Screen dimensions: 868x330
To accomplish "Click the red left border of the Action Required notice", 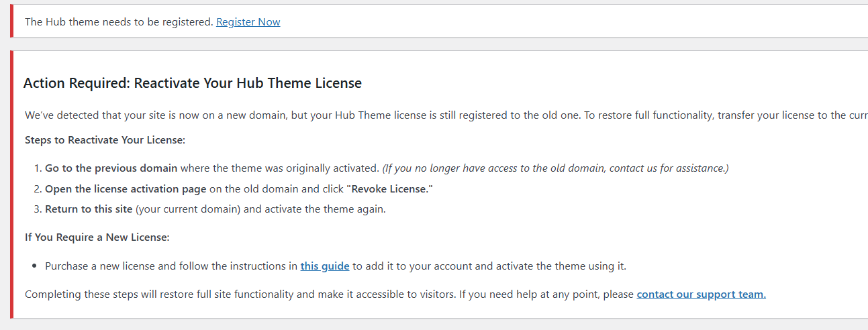I will 11,184.
